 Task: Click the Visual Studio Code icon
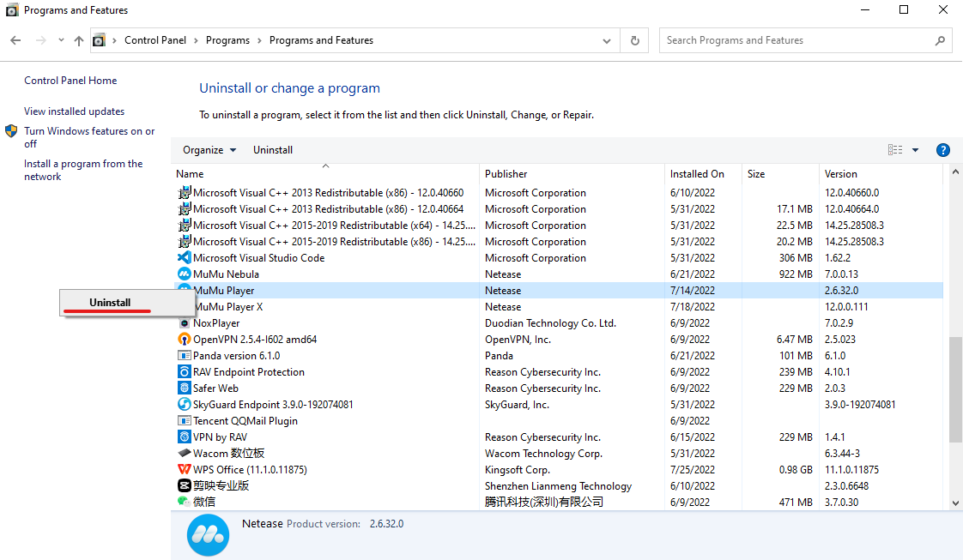(x=184, y=257)
